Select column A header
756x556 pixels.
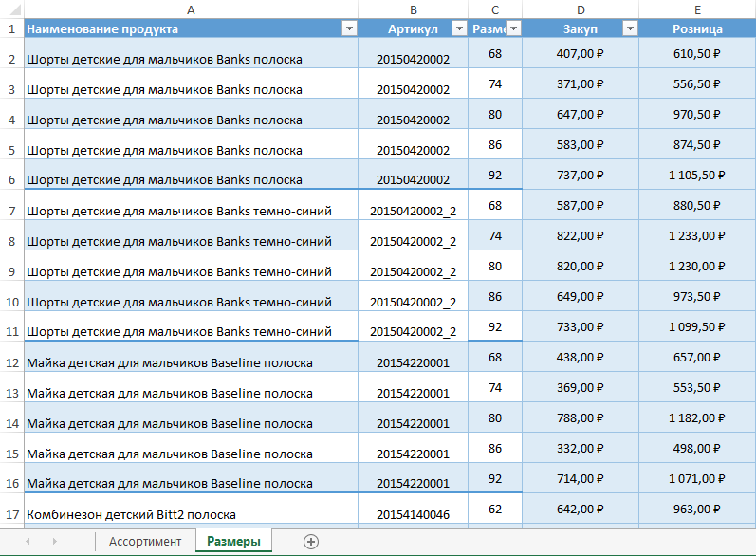click(191, 9)
